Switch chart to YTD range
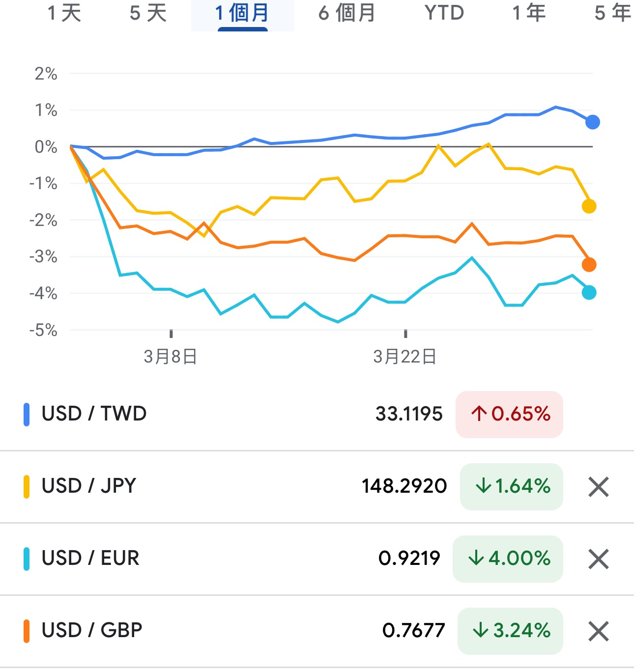The height and width of the screenshot is (672, 634). click(x=444, y=13)
